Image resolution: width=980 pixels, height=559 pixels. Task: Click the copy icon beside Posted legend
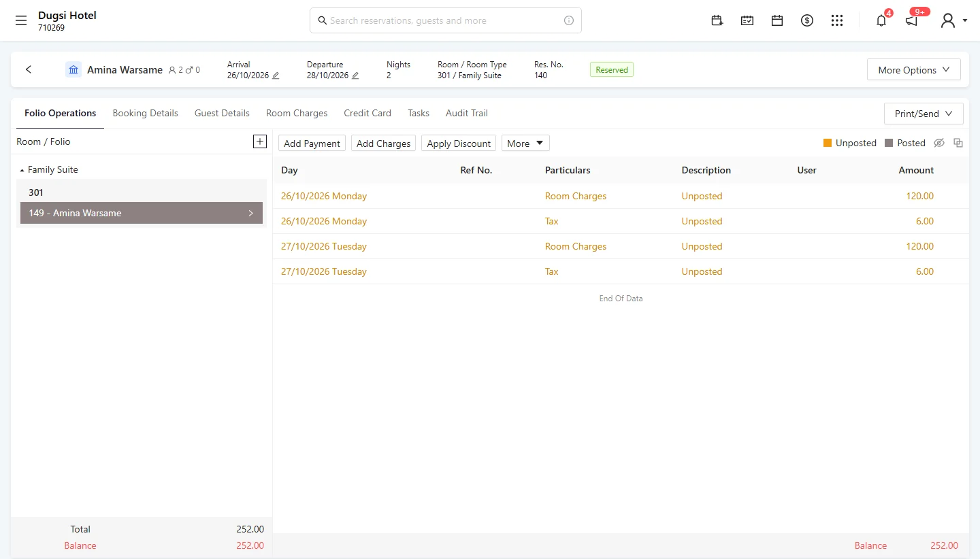(x=958, y=143)
